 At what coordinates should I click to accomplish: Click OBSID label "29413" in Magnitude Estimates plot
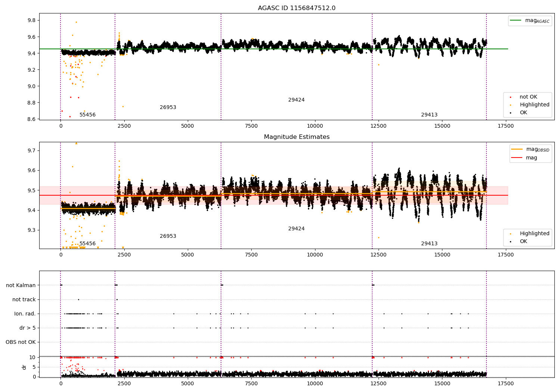[429, 244]
